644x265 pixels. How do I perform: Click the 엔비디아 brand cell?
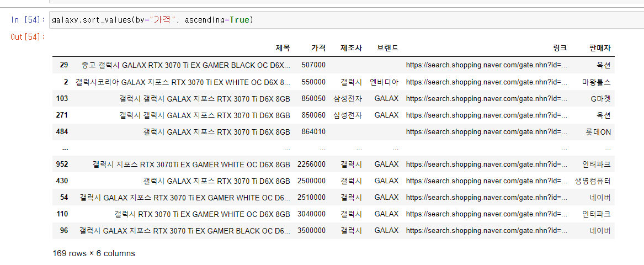(x=384, y=82)
